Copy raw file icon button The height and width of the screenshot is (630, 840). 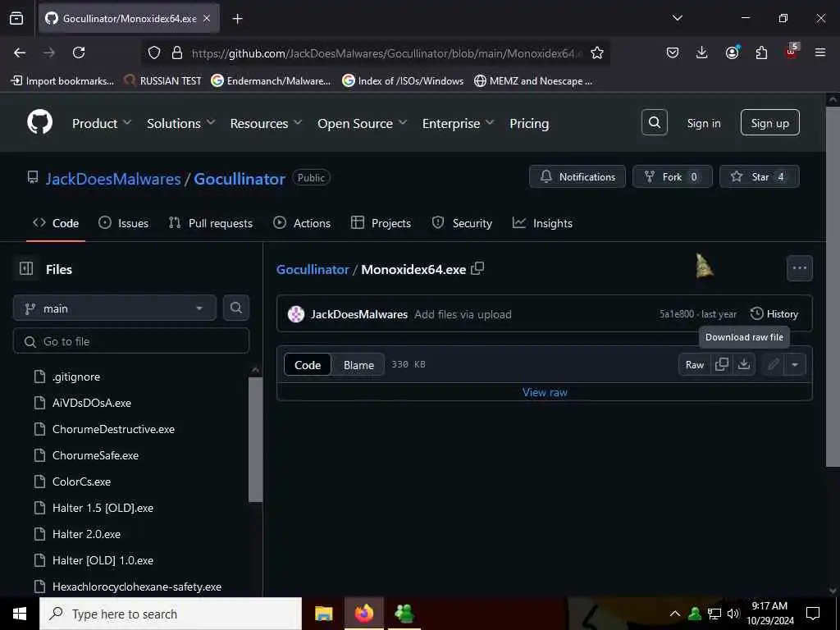722,364
